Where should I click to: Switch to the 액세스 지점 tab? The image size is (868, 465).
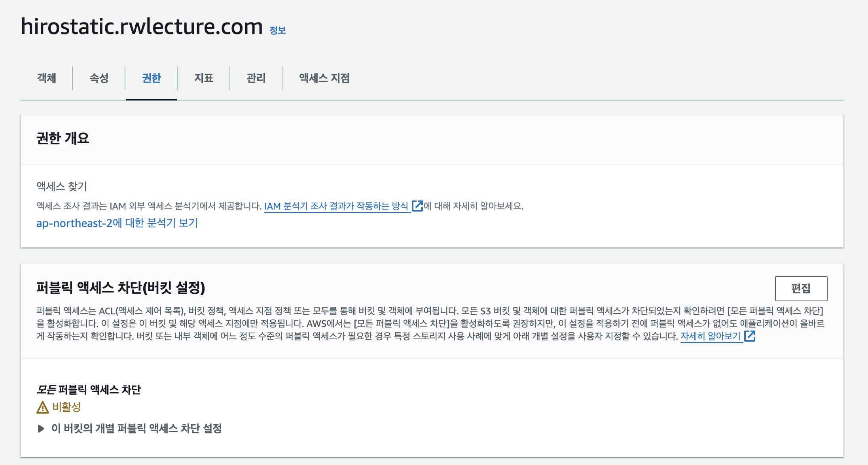(x=324, y=78)
